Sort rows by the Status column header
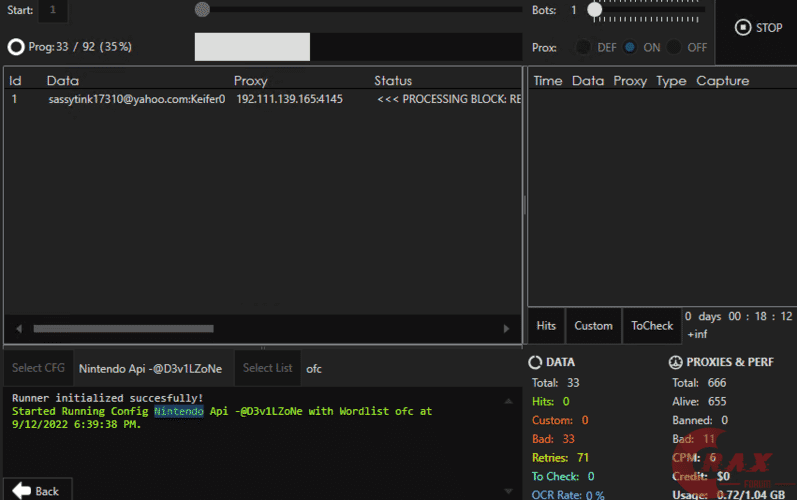 click(x=393, y=81)
